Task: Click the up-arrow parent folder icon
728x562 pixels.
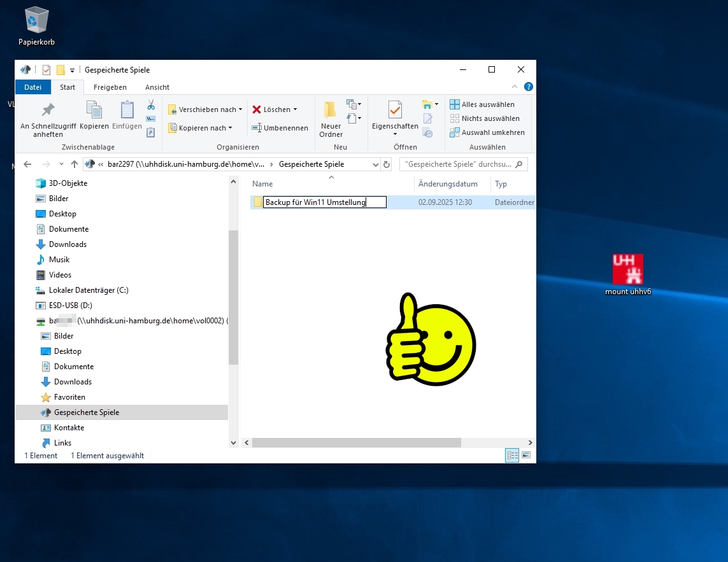Action: 75,164
